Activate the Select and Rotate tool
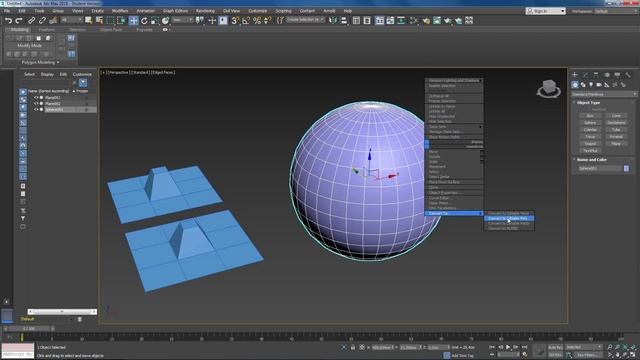This screenshot has height=360, width=640. [144, 20]
